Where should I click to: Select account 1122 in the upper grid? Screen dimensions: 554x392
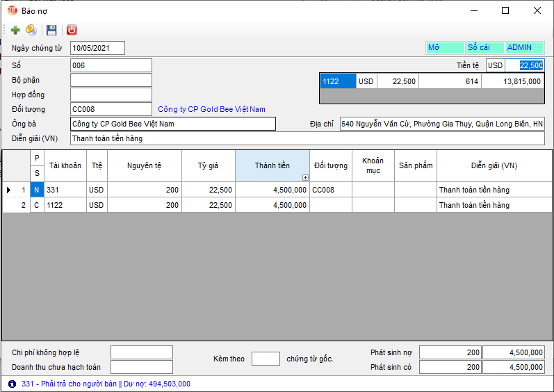338,81
